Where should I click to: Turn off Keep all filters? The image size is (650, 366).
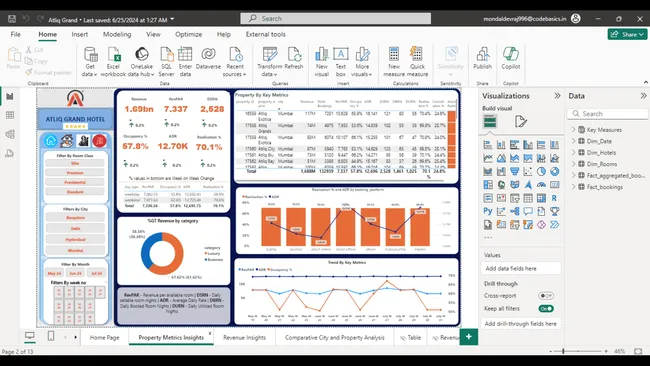(x=546, y=308)
